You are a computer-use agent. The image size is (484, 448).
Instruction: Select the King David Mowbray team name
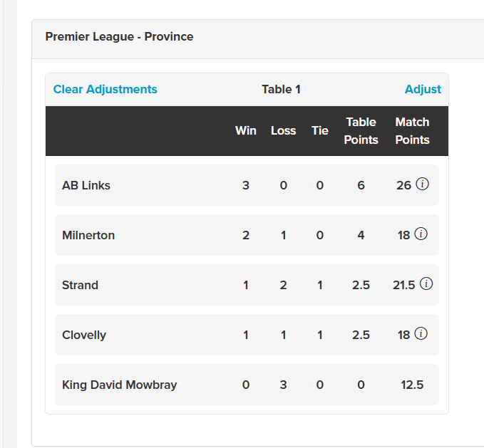tap(119, 385)
